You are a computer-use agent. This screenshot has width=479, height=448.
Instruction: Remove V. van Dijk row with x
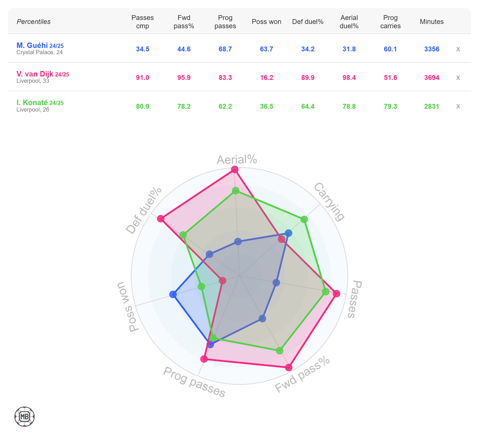(x=458, y=78)
